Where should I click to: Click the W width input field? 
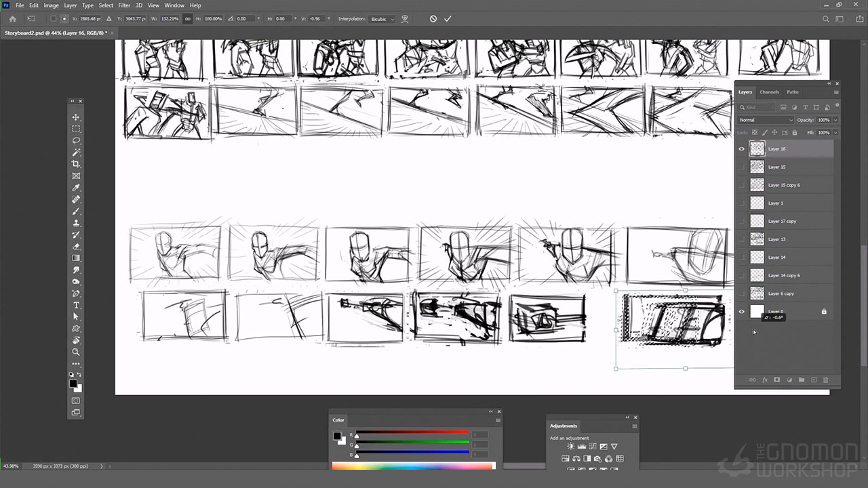coord(170,19)
